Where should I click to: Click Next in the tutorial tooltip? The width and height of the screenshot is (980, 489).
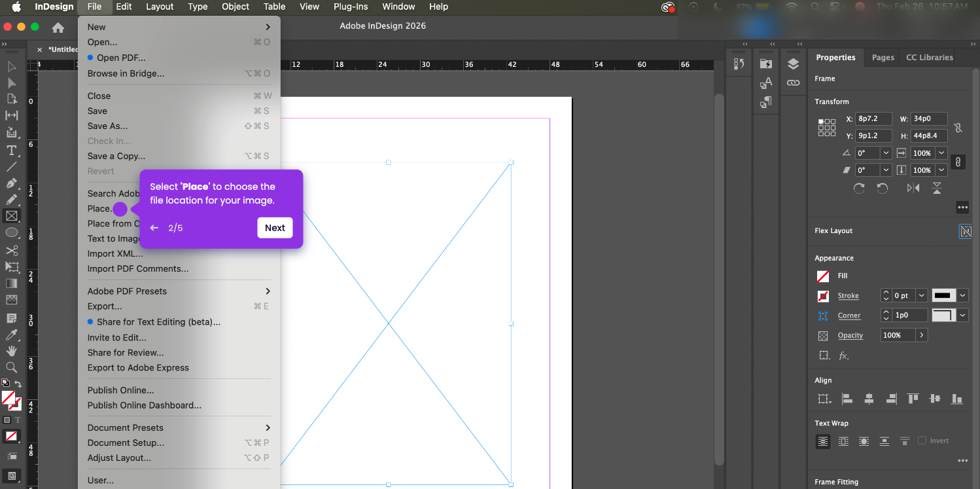275,228
